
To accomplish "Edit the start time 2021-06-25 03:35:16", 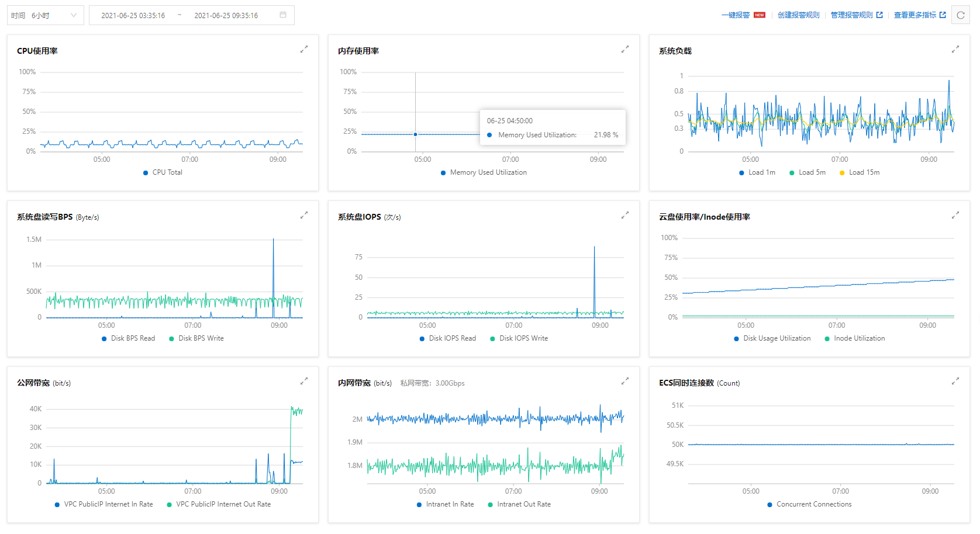I will pos(133,16).
